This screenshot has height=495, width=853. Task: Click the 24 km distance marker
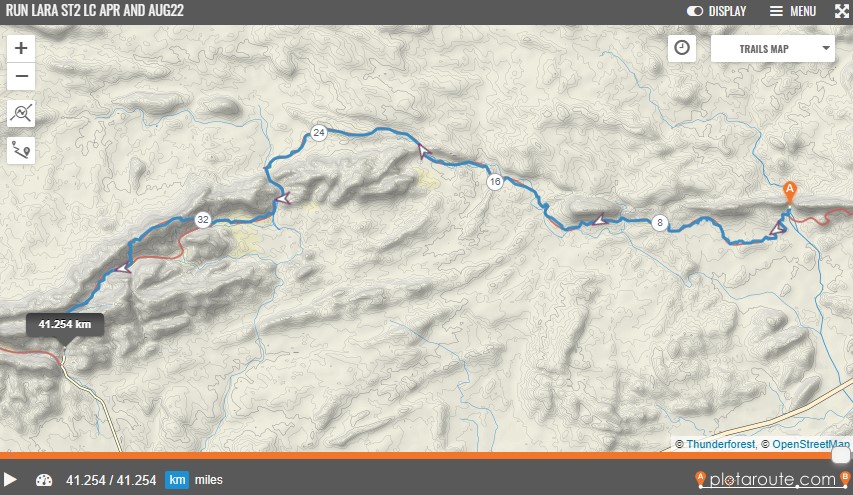point(319,132)
